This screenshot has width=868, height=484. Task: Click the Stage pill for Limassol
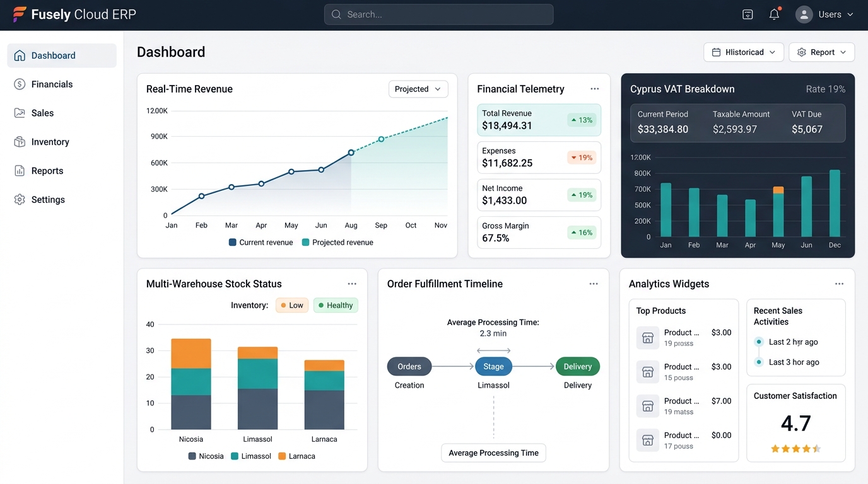pos(493,367)
